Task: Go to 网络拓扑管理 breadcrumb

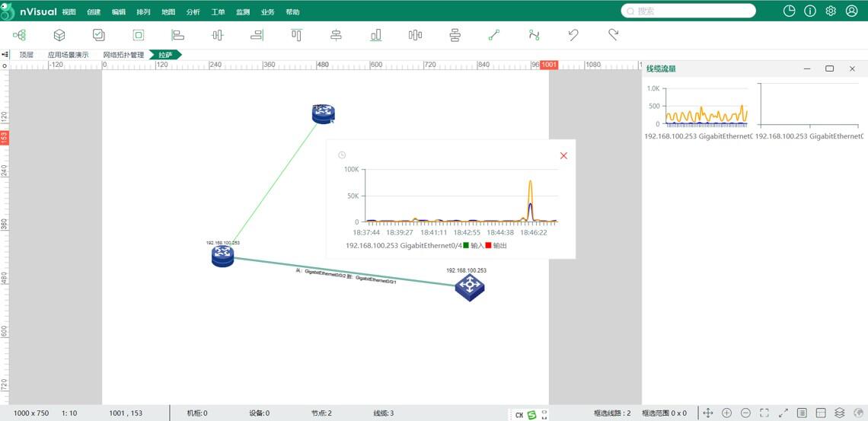Action: 123,55
